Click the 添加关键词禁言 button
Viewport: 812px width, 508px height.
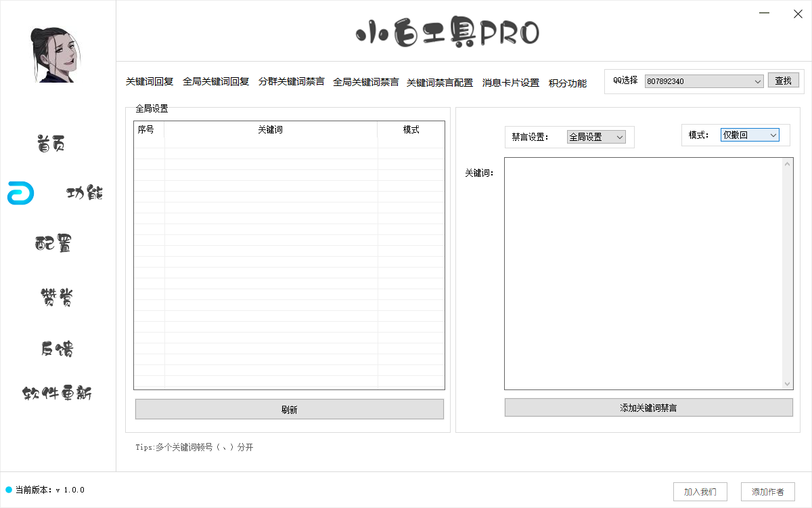point(648,407)
